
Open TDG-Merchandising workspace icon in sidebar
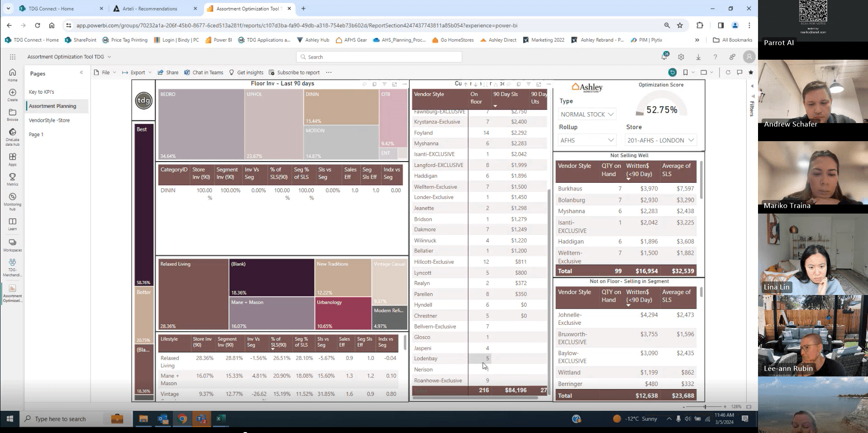pyautogui.click(x=12, y=267)
